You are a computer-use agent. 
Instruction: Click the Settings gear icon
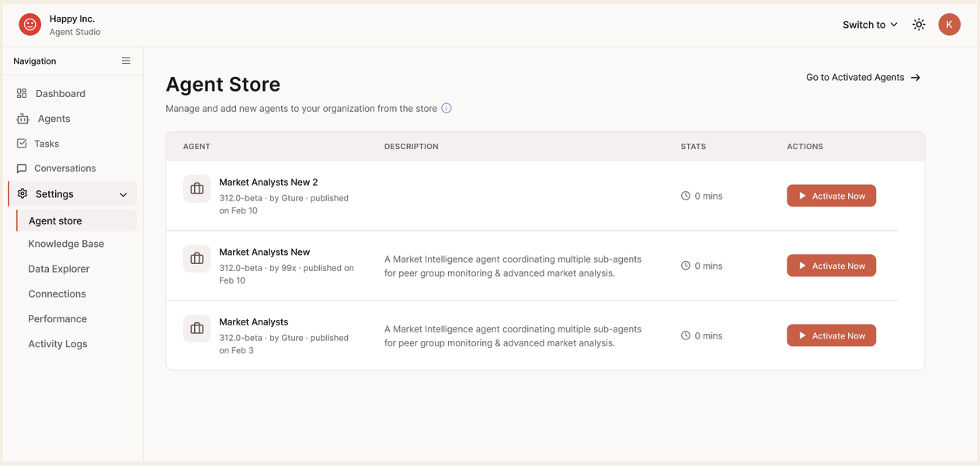[23, 193]
